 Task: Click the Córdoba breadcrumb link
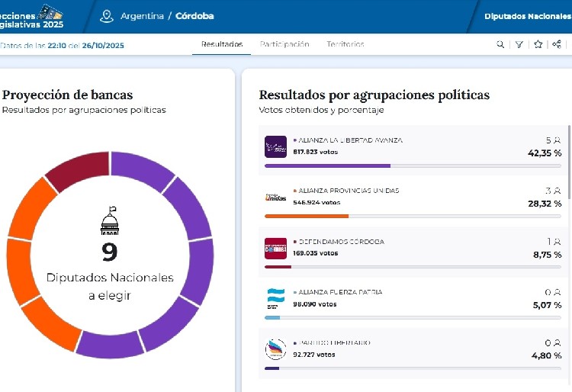[194, 16]
